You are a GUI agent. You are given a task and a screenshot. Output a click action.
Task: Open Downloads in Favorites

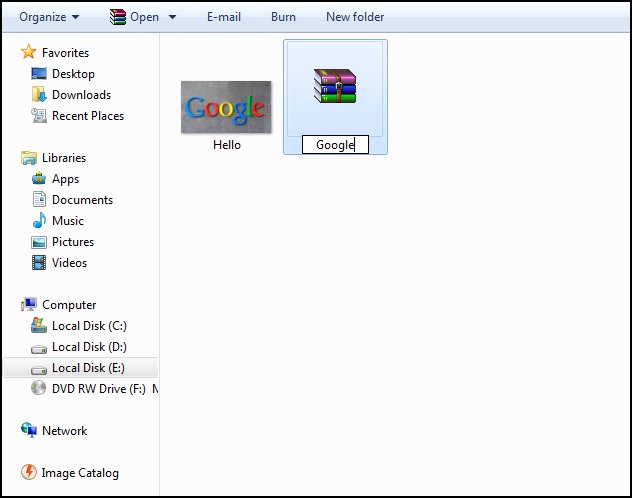coord(81,95)
